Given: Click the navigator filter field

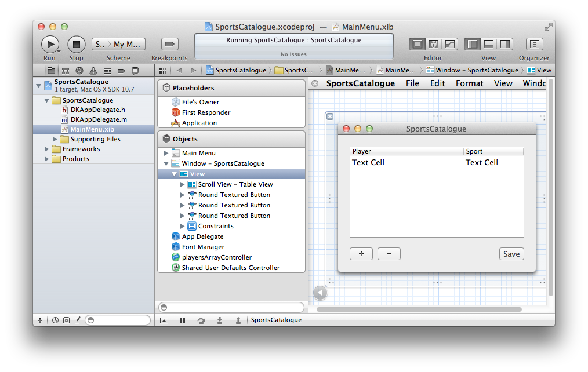Looking at the screenshot, I should [x=118, y=320].
